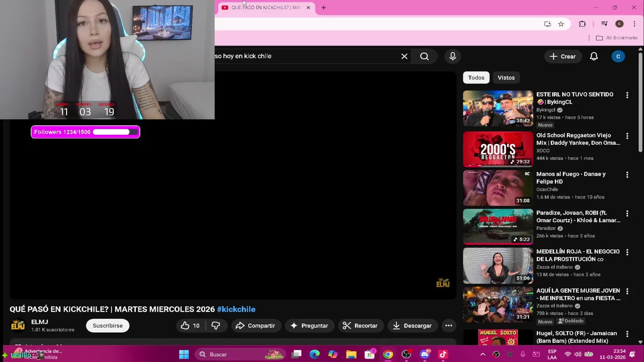The height and width of the screenshot is (362, 644).
Task: Click the YouTube search magnifier button
Action: (424, 56)
